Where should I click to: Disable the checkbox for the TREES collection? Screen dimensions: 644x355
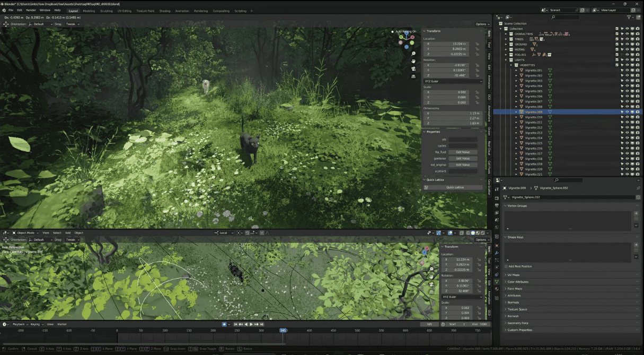coord(616,39)
